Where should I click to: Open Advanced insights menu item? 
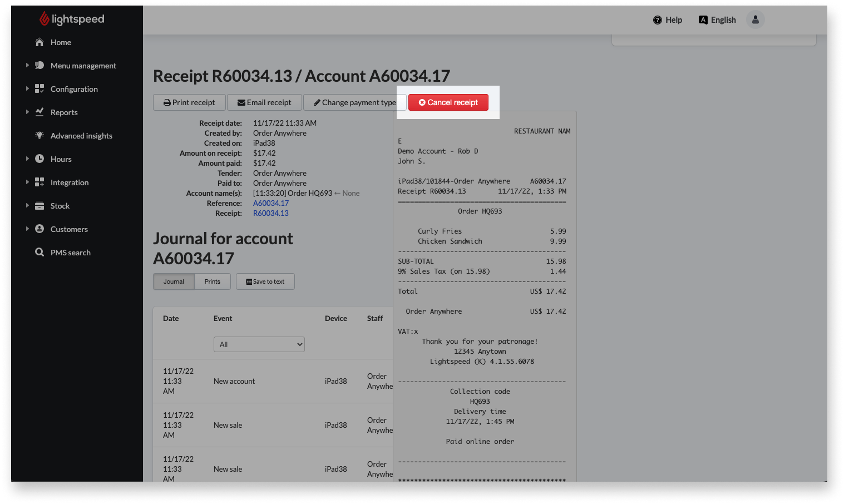coord(81,136)
